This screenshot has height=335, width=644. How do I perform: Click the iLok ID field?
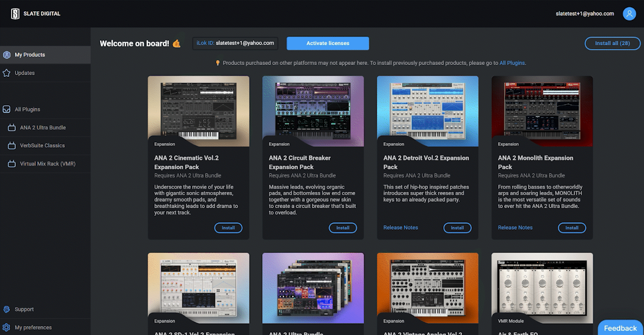point(235,43)
